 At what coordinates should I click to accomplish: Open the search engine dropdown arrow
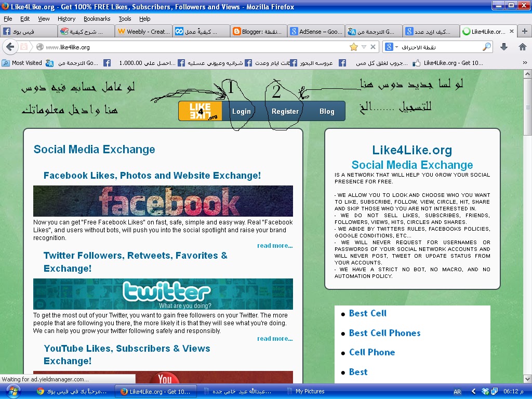(396, 47)
